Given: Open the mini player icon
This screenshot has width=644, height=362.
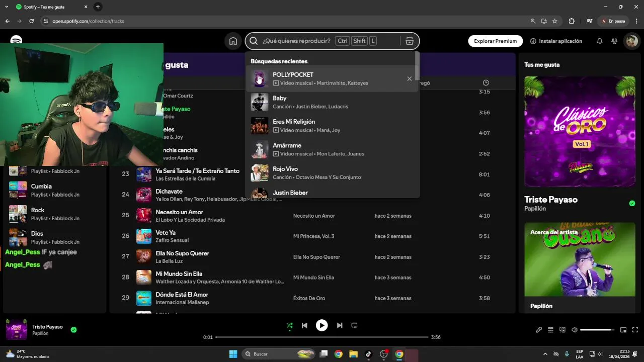Looking at the screenshot, I should pos(623,330).
